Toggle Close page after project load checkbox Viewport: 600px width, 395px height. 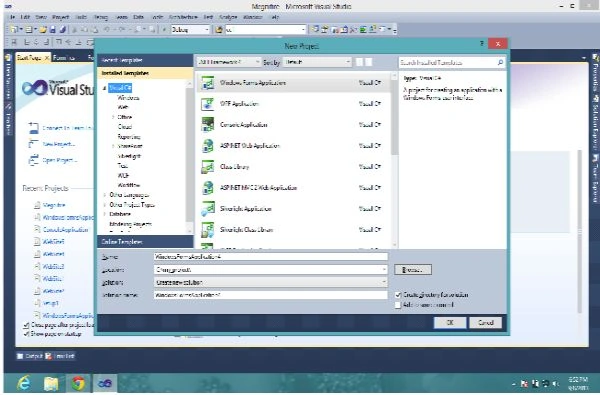26,325
